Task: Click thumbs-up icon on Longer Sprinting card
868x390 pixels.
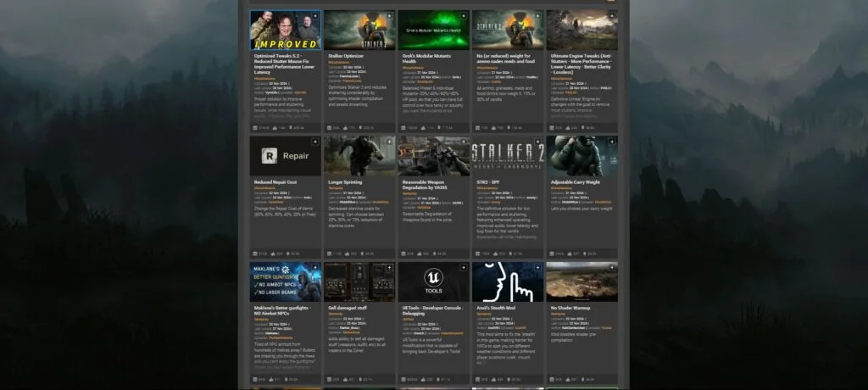Action: click(x=347, y=253)
